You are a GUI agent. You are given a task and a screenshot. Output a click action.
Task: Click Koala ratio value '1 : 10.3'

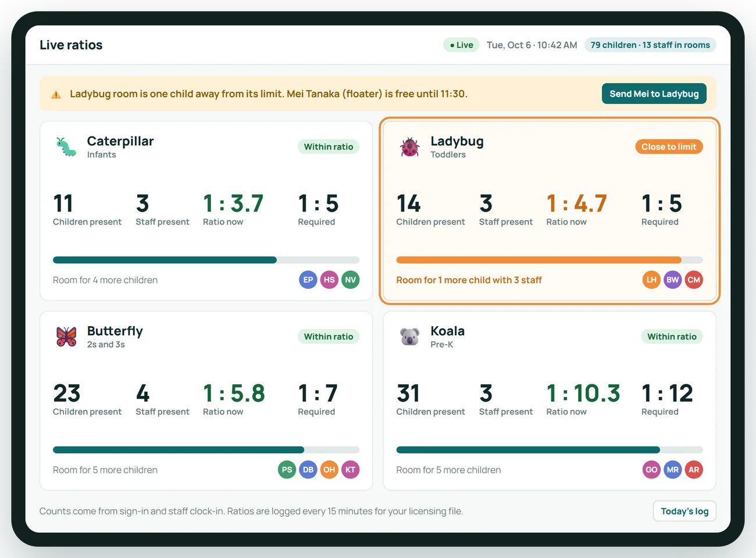(583, 394)
